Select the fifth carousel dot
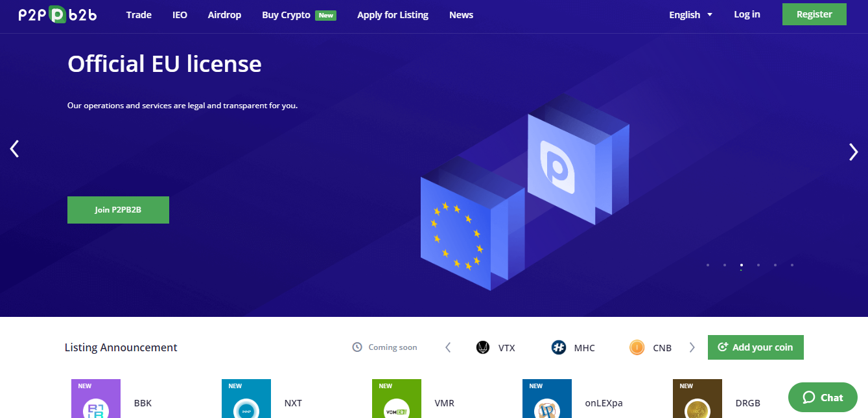The height and width of the screenshot is (418, 868). pyautogui.click(x=775, y=265)
